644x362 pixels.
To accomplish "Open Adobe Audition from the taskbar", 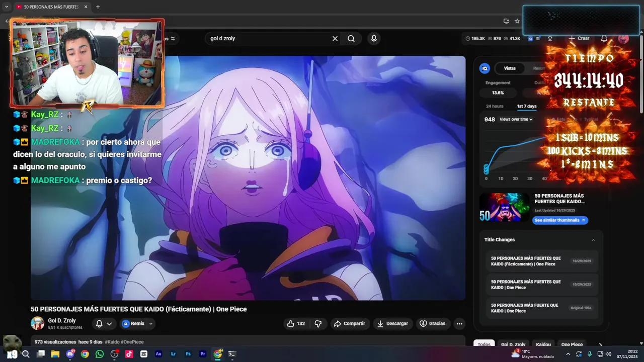I will 158,354.
